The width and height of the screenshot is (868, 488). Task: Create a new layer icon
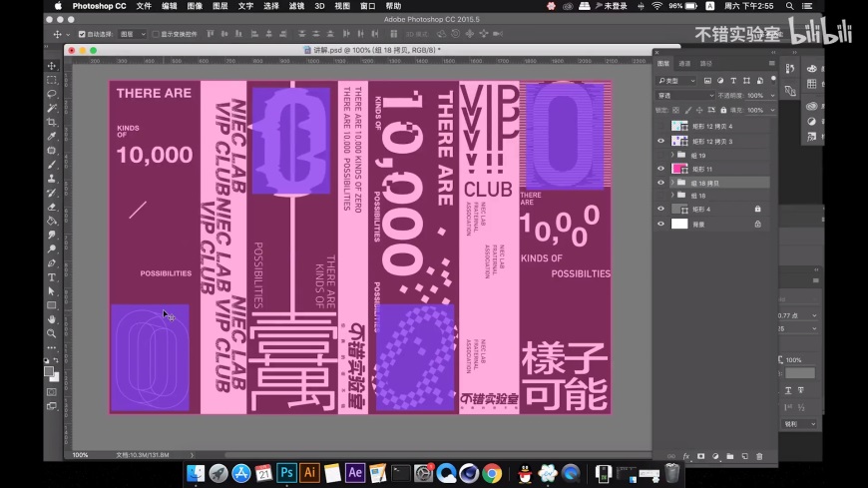point(744,456)
